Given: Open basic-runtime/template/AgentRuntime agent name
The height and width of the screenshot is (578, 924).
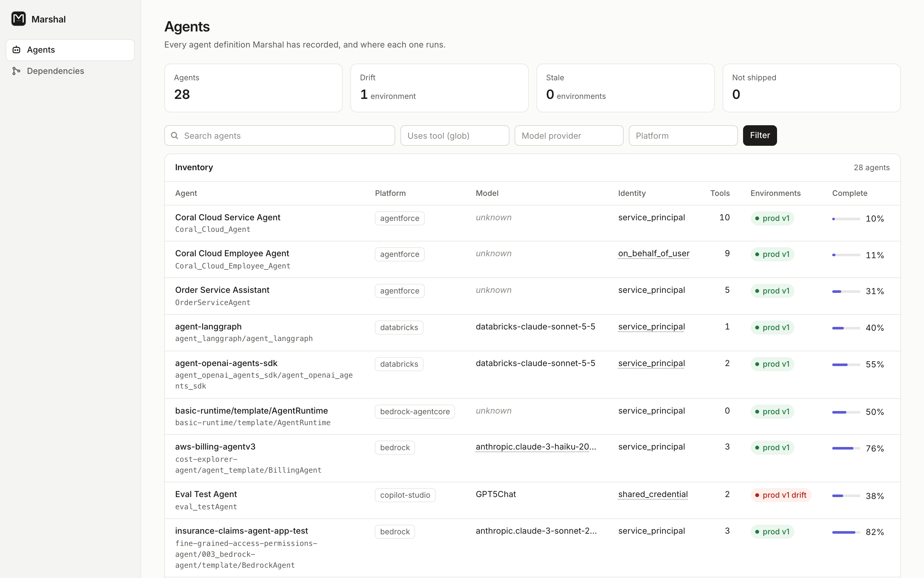Looking at the screenshot, I should click(x=252, y=411).
